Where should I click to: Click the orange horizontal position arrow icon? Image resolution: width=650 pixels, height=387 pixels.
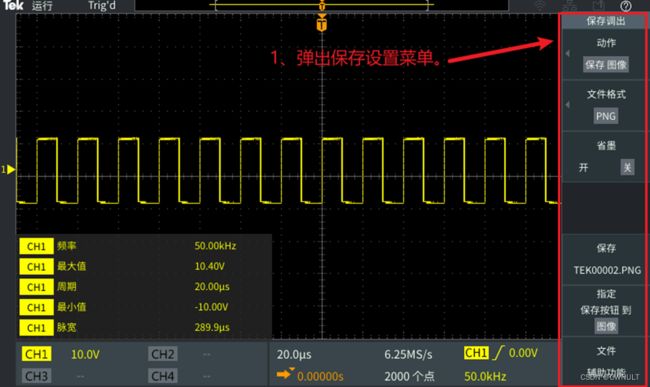click(x=285, y=374)
